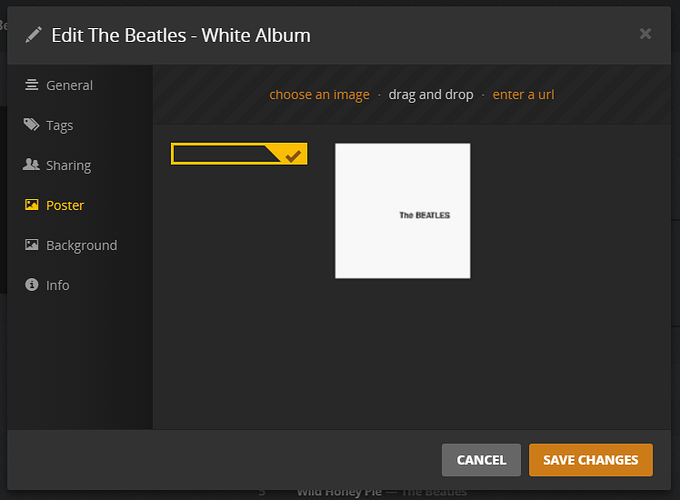The height and width of the screenshot is (500, 680).
Task: Click the pencil edit icon in title
Action: [34, 35]
